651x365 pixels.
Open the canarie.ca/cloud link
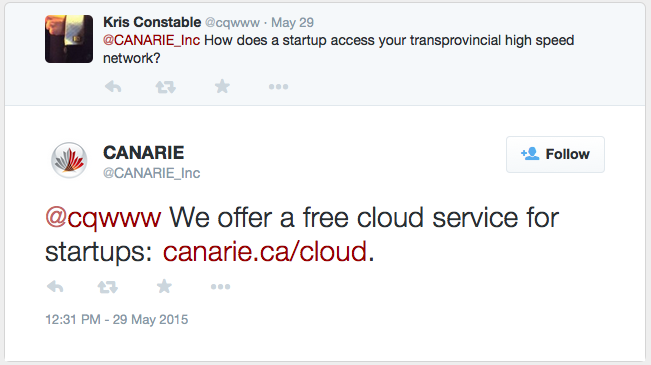[265, 252]
